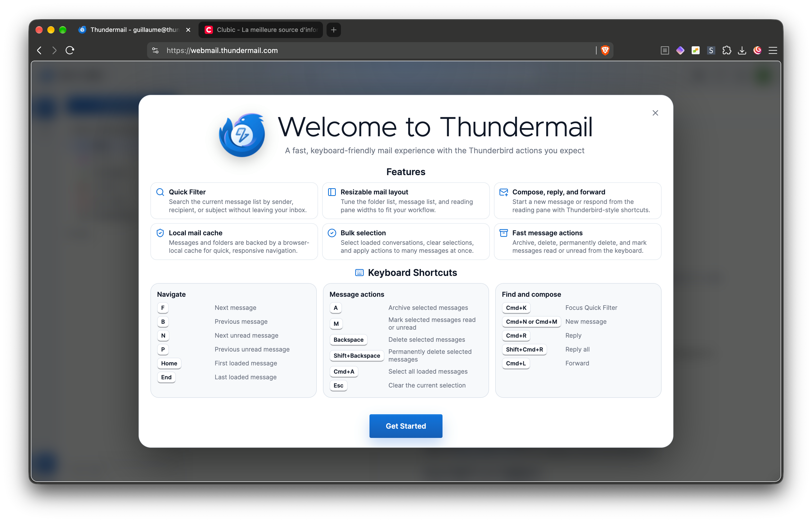Image resolution: width=812 pixels, height=522 pixels.
Task: Click the Cmd+R key badge
Action: (x=516, y=336)
